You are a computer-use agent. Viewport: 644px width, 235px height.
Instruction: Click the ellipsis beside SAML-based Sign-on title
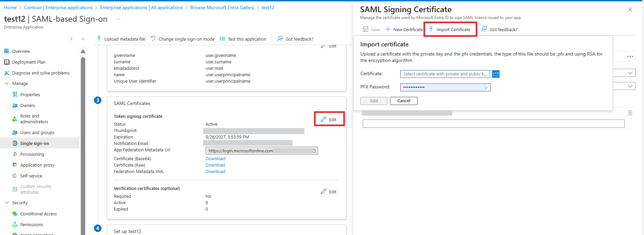coord(118,19)
